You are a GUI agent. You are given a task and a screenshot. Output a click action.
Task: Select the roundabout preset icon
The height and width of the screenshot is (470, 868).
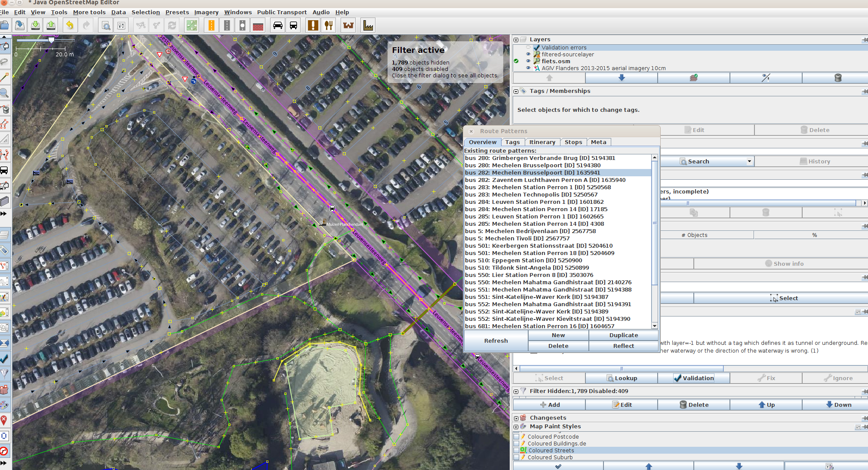[242, 25]
